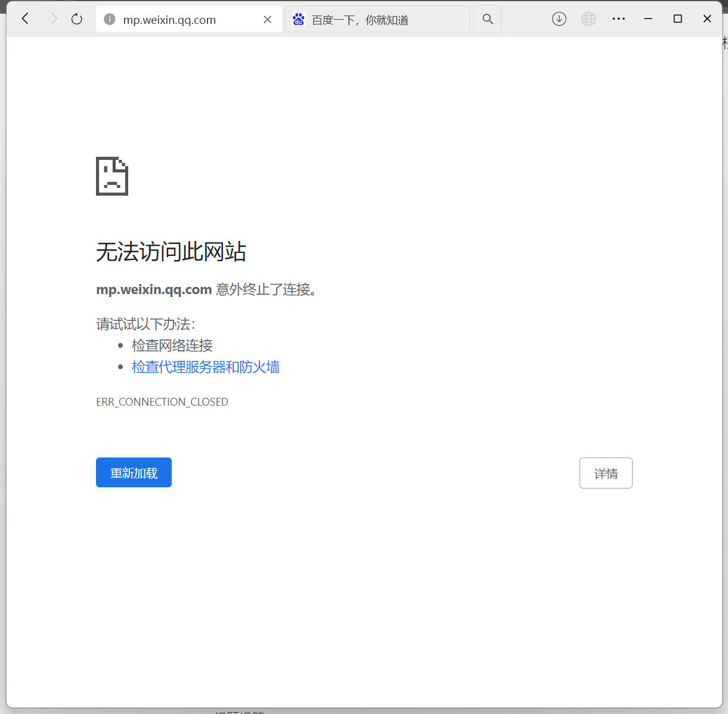Click the bold mp.weixin.qq.com domain text
The height and width of the screenshot is (714, 728).
154,290
